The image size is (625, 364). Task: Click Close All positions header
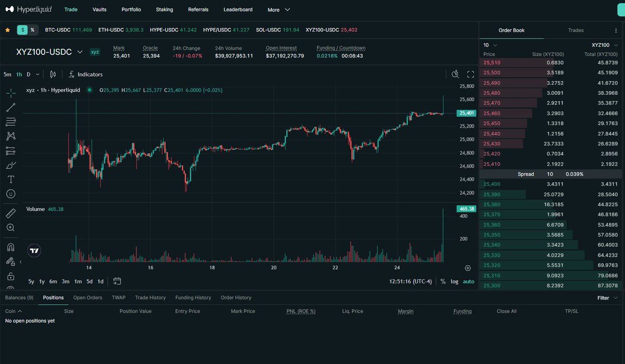pyautogui.click(x=506, y=311)
